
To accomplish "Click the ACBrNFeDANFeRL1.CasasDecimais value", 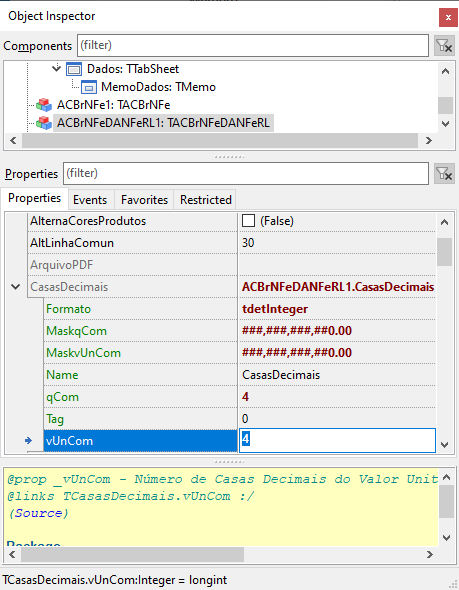I will pyautogui.click(x=338, y=287).
